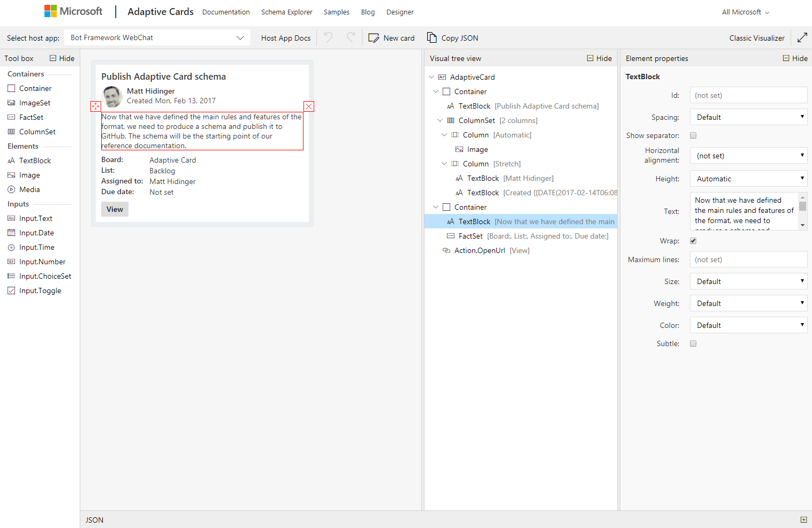The height and width of the screenshot is (528, 812).
Task: Click the undo arrow icon in toolbar
Action: 328,37
